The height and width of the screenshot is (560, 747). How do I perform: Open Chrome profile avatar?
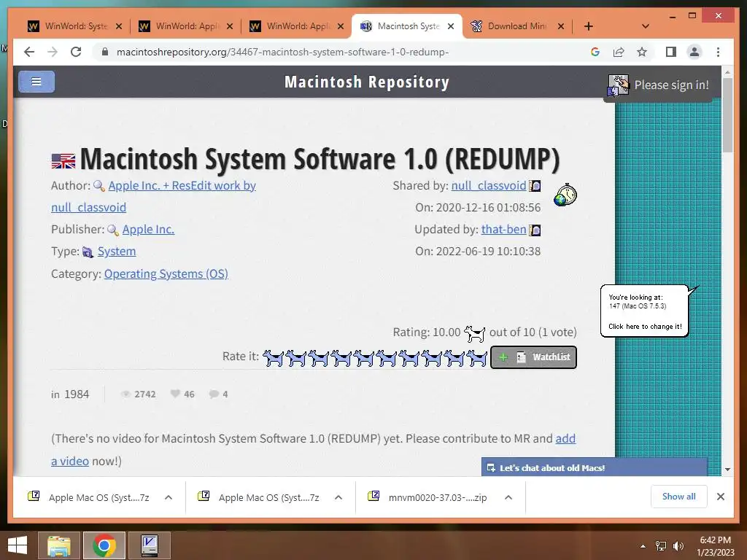click(x=694, y=52)
